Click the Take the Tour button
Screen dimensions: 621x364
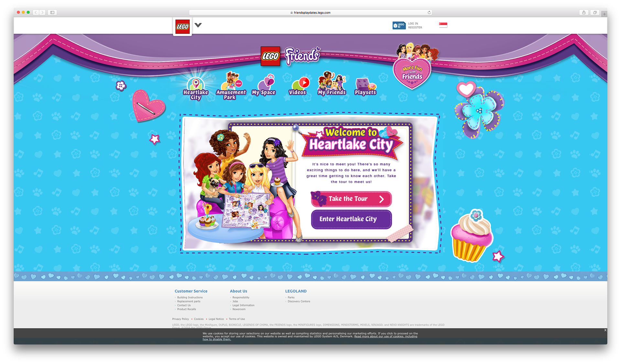tap(351, 199)
